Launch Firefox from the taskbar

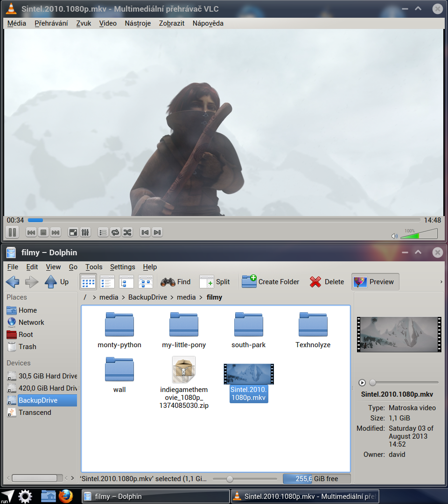[x=66, y=496]
